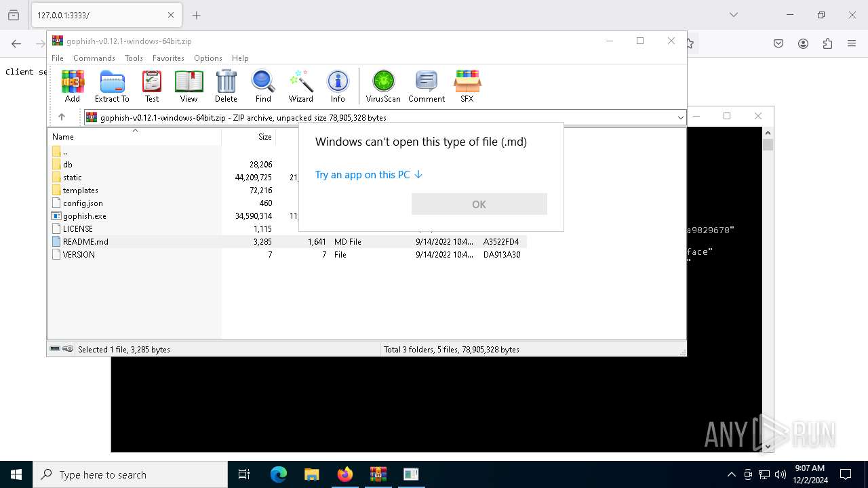Open a new browser tab
Viewport: 868px width, 488px height.
(196, 15)
